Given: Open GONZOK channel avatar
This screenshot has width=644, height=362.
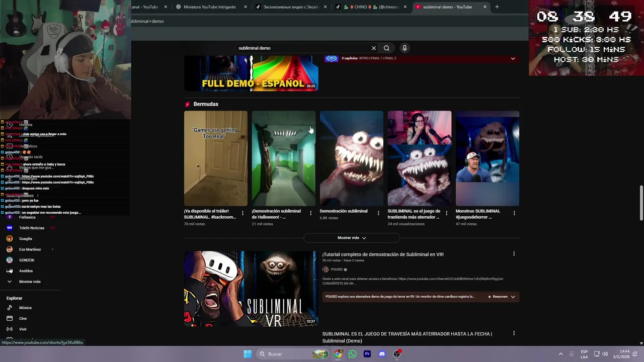Looking at the screenshot, I should (10, 260).
